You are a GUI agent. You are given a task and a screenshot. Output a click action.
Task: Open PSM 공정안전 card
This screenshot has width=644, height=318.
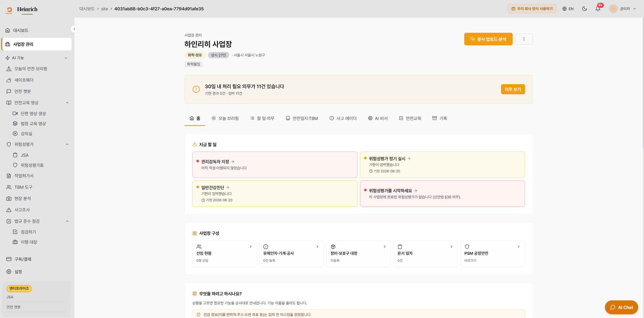492,253
